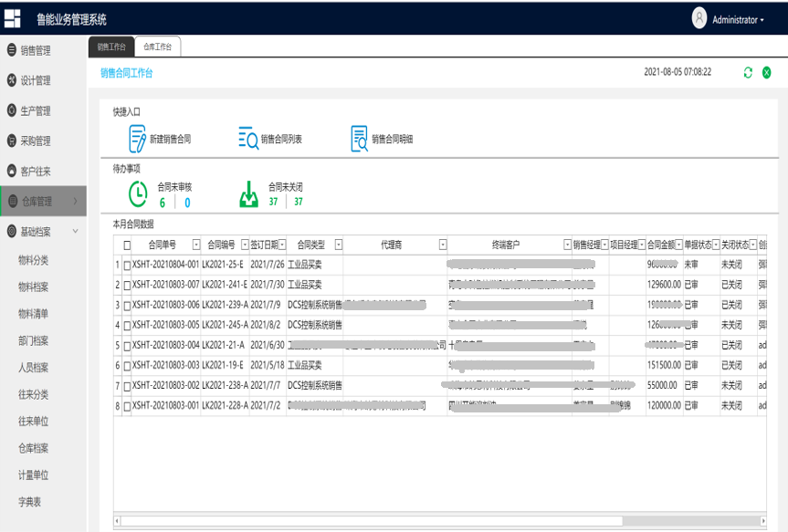Check the row XSHT-20210803-007 checkbox
Viewport: 788px width, 532px height.
coord(127,286)
